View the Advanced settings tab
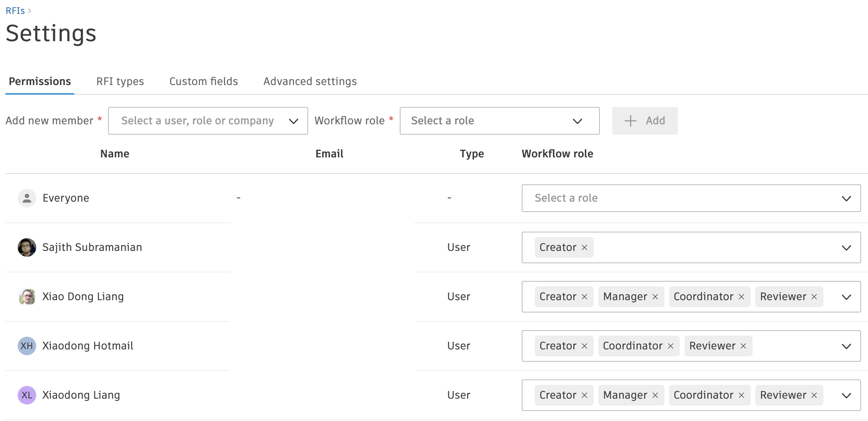This screenshot has width=868, height=421. pos(310,81)
